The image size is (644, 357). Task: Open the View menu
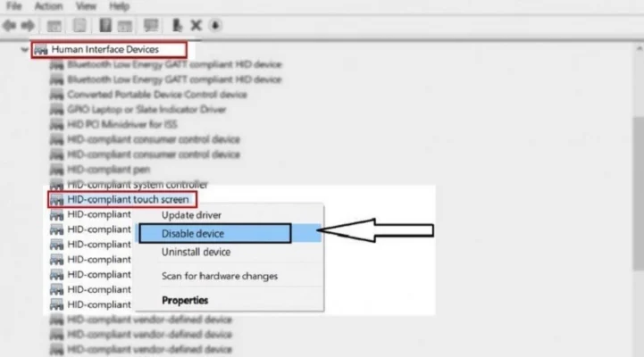(x=86, y=6)
